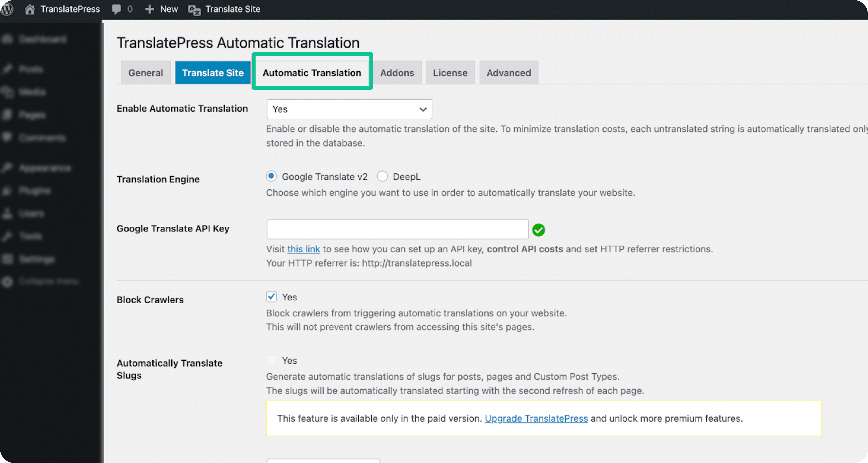The height and width of the screenshot is (463, 868).
Task: Click the home icon beside TranslatePress
Action: click(x=29, y=9)
